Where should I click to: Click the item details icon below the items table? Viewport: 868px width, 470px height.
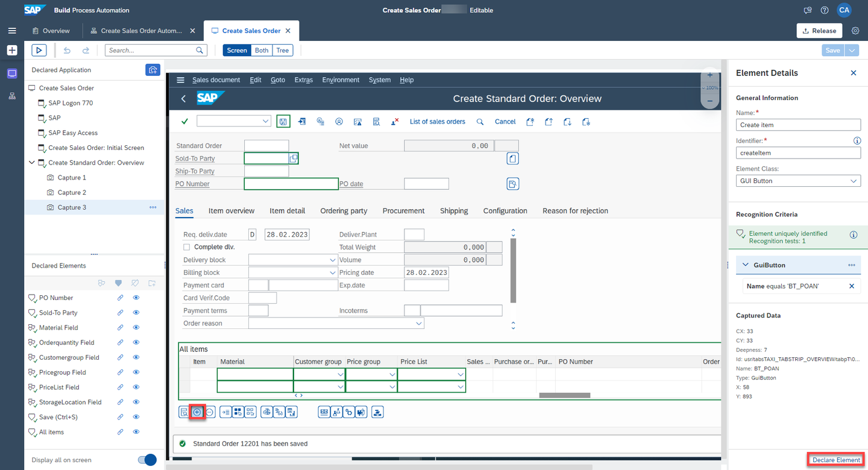[x=184, y=412]
